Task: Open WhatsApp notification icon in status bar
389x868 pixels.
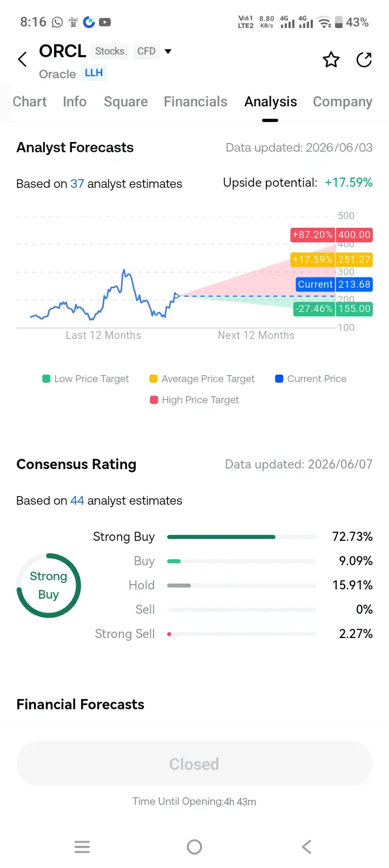Action: [x=57, y=22]
